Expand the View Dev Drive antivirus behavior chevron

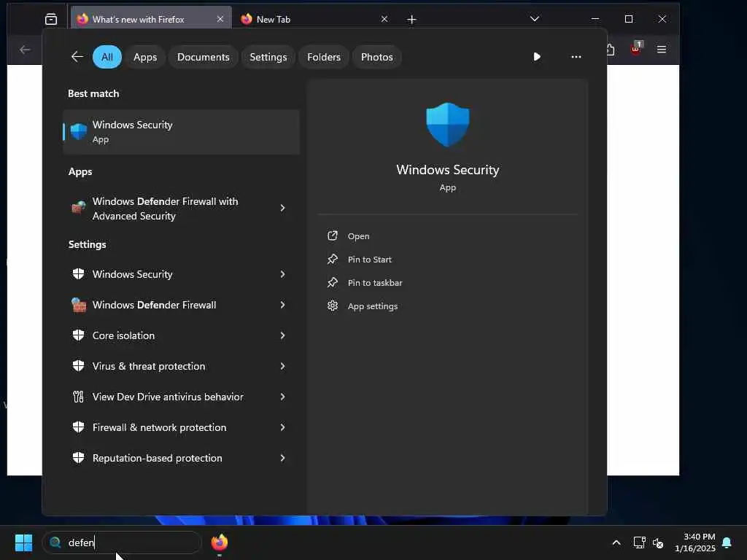tap(283, 397)
